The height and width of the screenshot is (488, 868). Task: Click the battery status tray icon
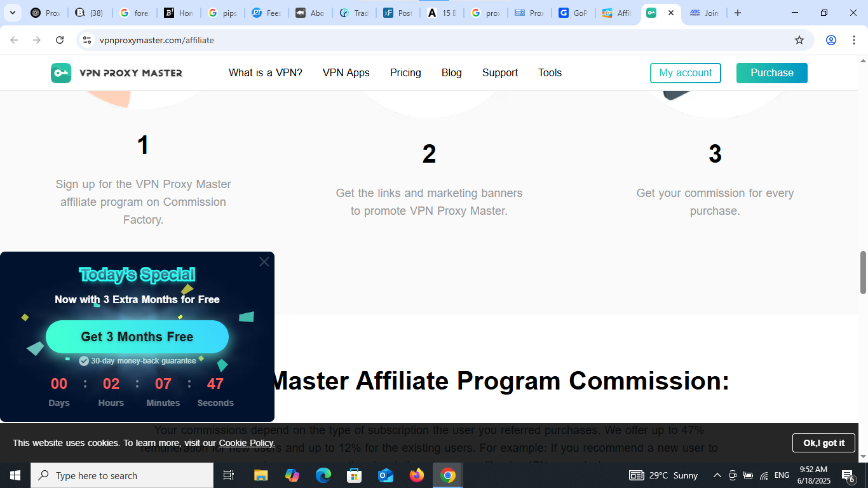(748, 475)
